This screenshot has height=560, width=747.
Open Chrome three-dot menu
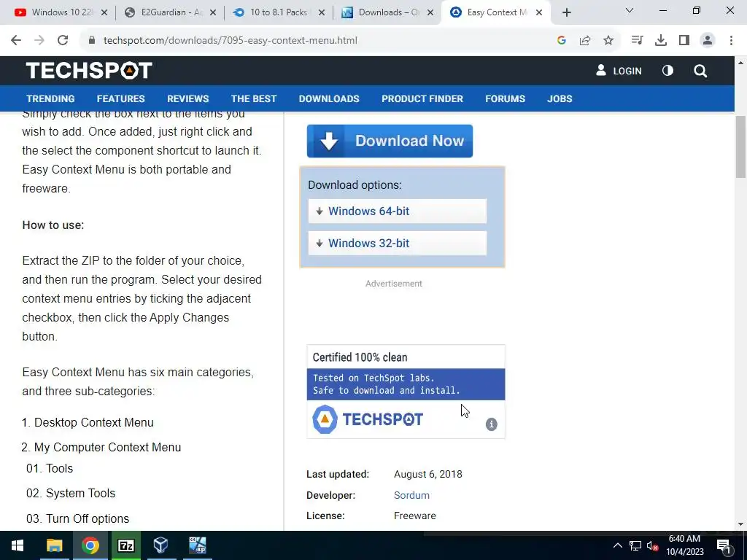731,41
